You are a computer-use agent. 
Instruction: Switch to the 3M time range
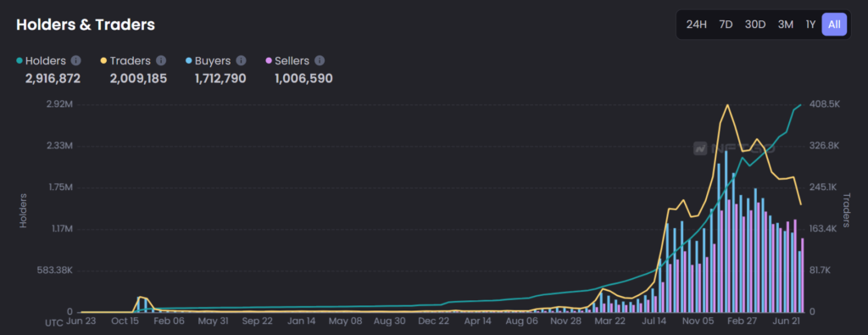pyautogui.click(x=786, y=25)
